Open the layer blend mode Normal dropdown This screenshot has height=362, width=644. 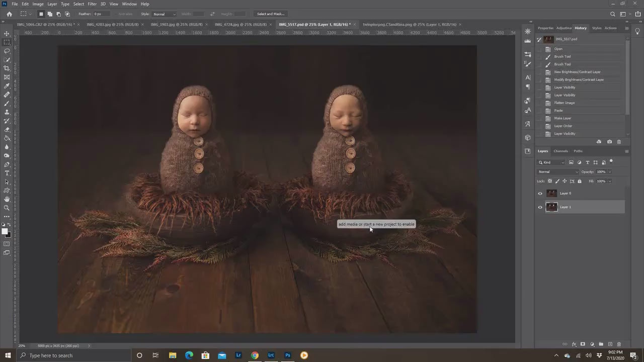coord(558,172)
